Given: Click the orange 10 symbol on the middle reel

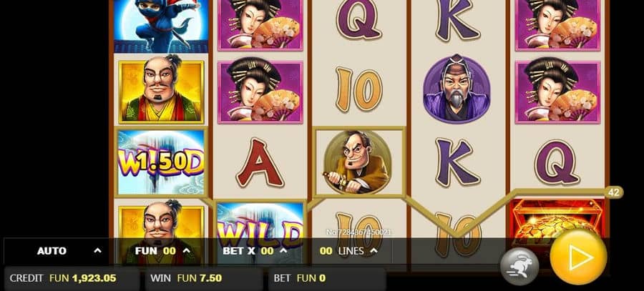Looking at the screenshot, I should (x=359, y=90).
